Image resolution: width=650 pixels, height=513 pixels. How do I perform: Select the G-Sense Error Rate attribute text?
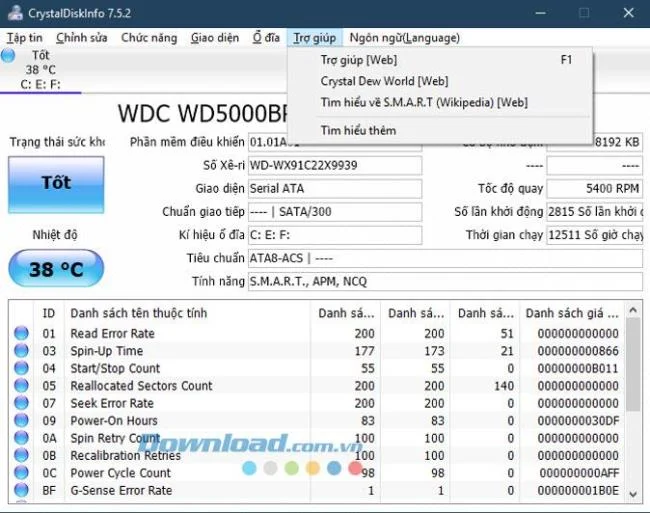(x=121, y=490)
